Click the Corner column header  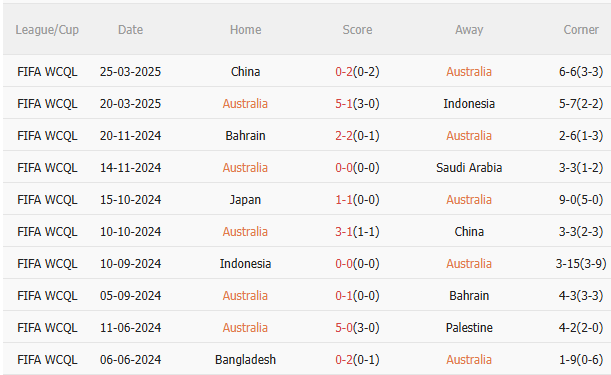[581, 30]
